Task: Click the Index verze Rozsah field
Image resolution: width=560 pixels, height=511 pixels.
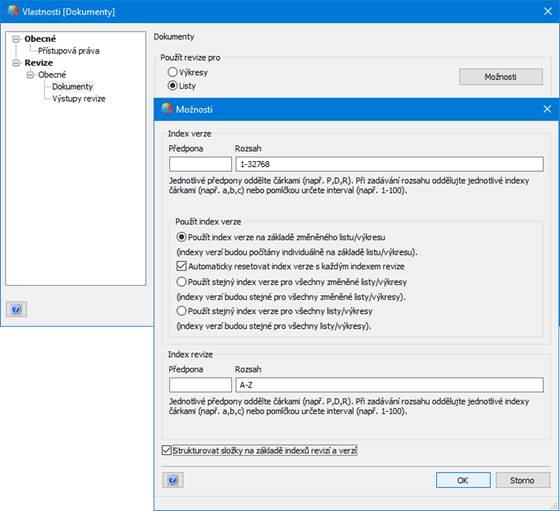Action: point(390,164)
